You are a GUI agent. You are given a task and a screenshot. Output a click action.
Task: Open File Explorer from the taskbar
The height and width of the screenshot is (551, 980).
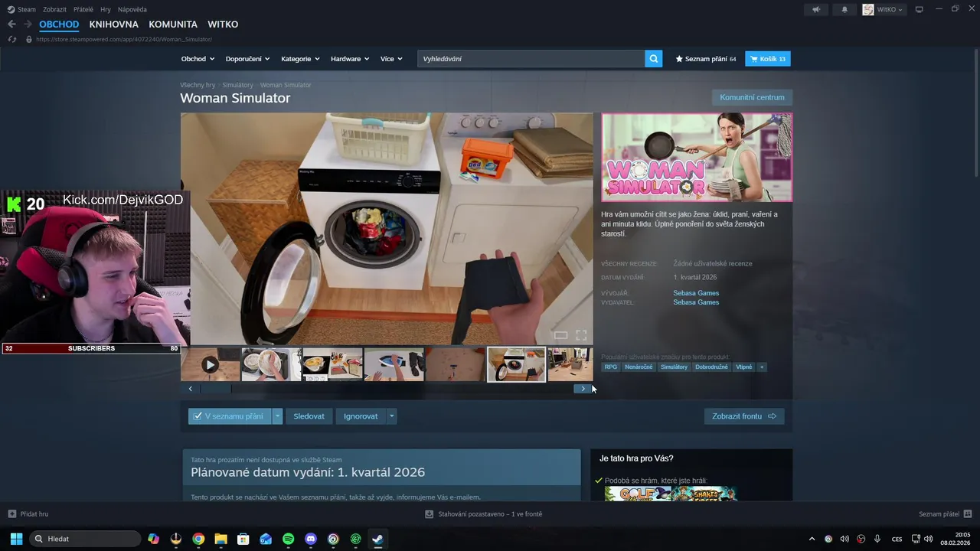(x=220, y=539)
